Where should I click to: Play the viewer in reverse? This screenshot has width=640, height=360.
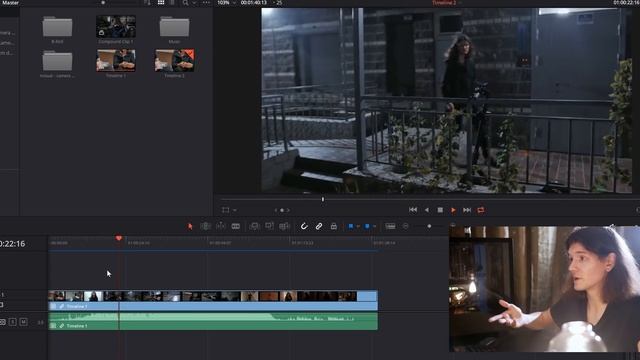pyautogui.click(x=427, y=210)
